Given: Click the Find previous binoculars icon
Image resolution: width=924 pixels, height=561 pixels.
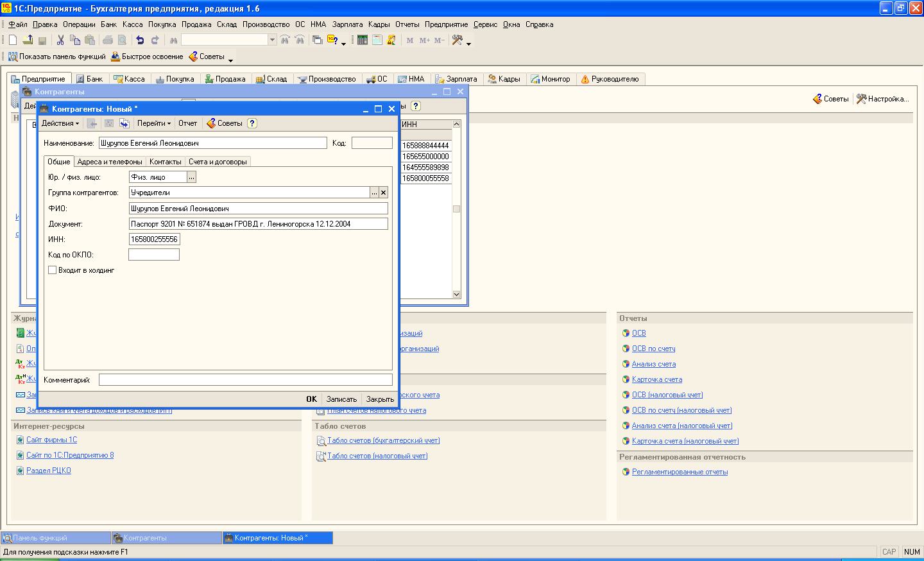Looking at the screenshot, I should 300,40.
